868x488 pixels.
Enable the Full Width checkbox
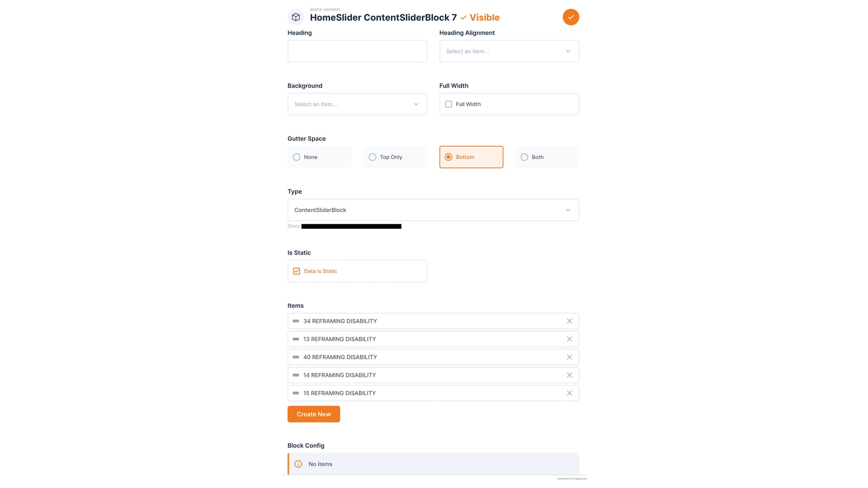[448, 104]
